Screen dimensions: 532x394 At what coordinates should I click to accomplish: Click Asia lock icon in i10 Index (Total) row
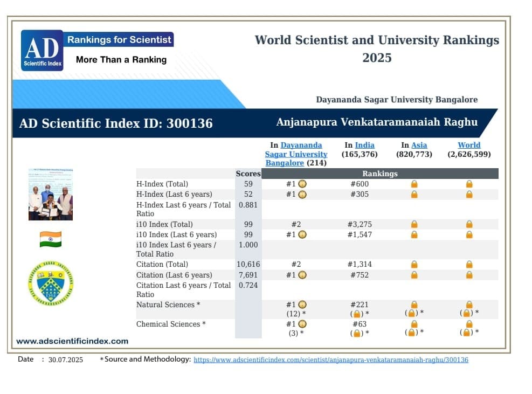[x=414, y=225]
